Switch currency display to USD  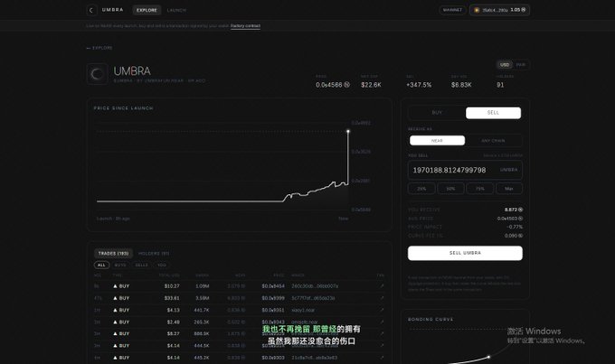pyautogui.click(x=505, y=65)
